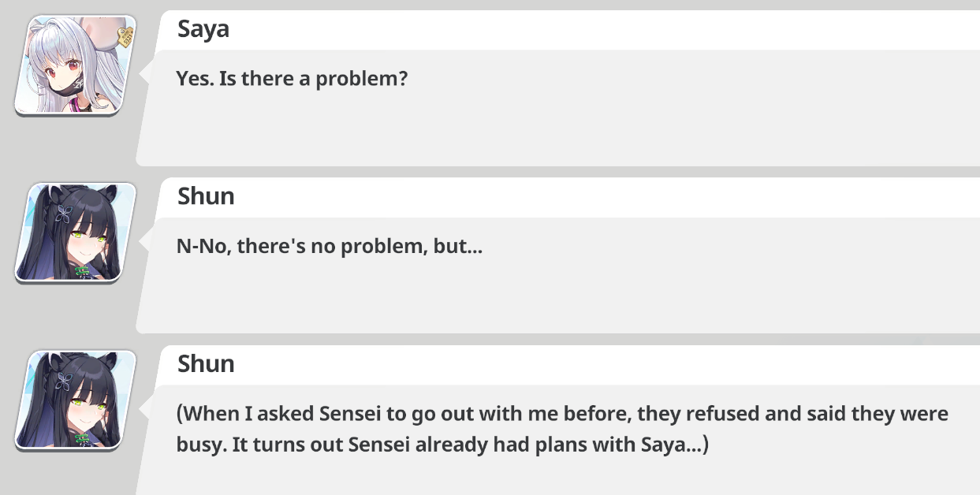Click the "Shun" name above "N-No" message
Image resolution: width=980 pixels, height=495 pixels.
[206, 195]
